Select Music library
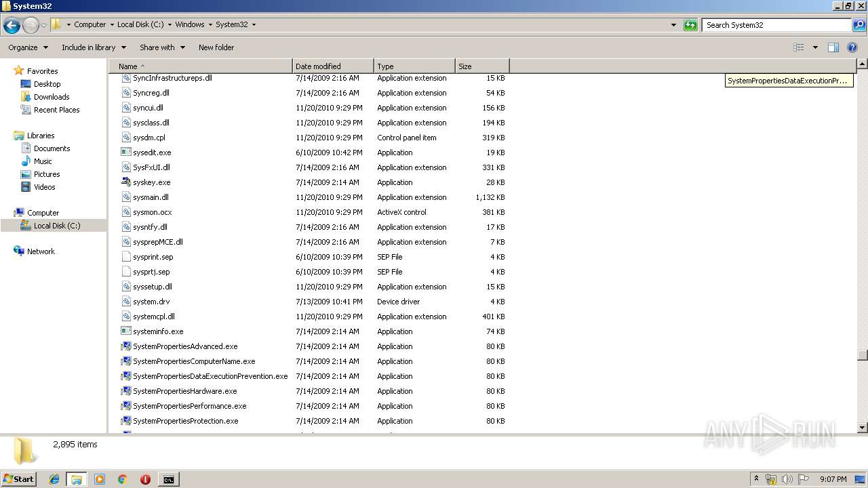 pyautogui.click(x=43, y=161)
